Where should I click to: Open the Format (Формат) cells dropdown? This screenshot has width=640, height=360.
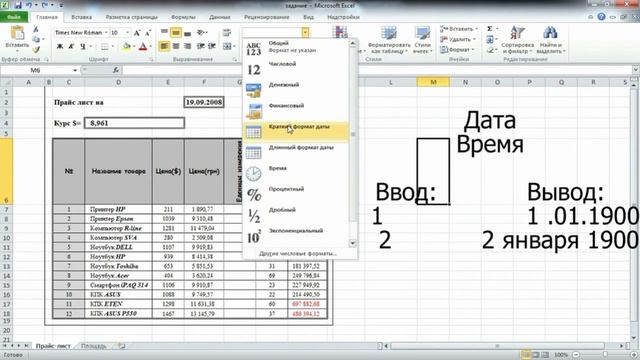[457, 50]
